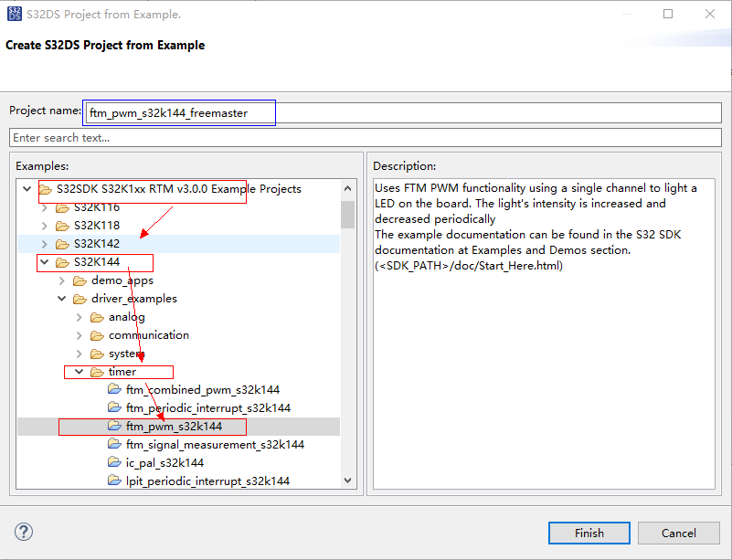The height and width of the screenshot is (560, 732).
Task: Click ftm_periodic_interrupt_s32k144 project icon
Action: click(x=114, y=407)
